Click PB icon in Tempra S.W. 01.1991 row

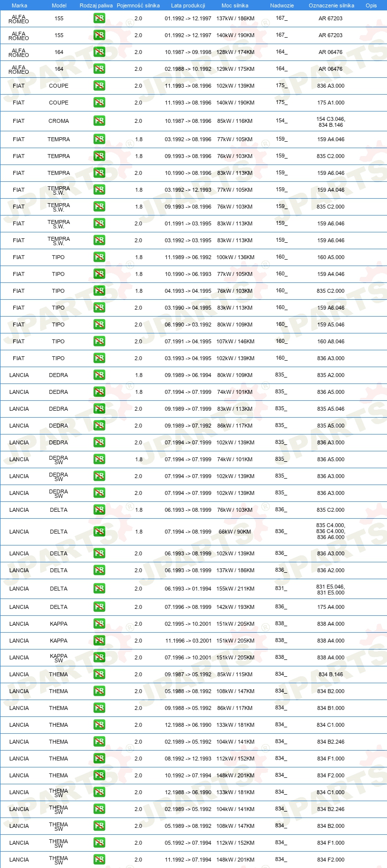(99, 223)
